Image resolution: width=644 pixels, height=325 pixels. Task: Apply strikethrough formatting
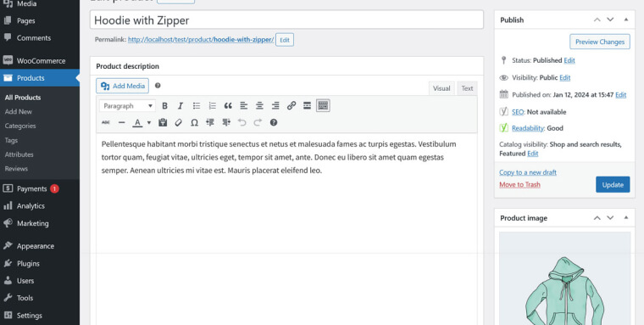pyautogui.click(x=106, y=122)
